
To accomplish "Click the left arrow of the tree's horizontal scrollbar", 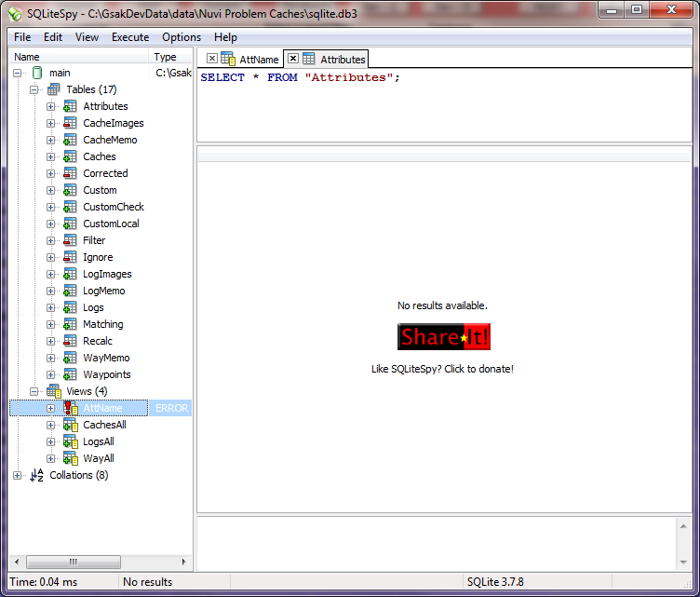I will pos(17,562).
